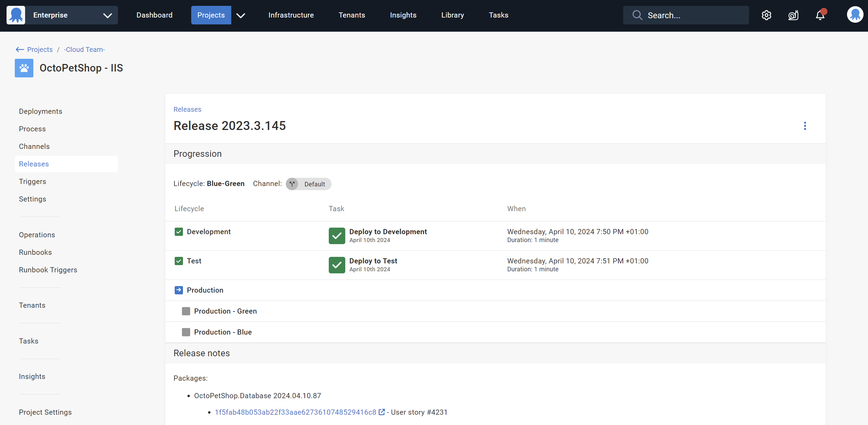
Task: Click the back arrow beside Projects breadcrumb
Action: pos(20,50)
